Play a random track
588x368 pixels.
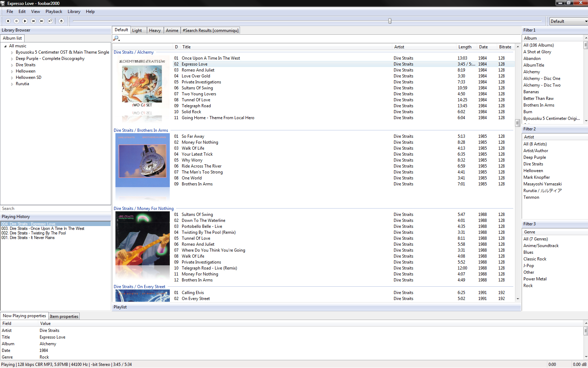click(50, 21)
